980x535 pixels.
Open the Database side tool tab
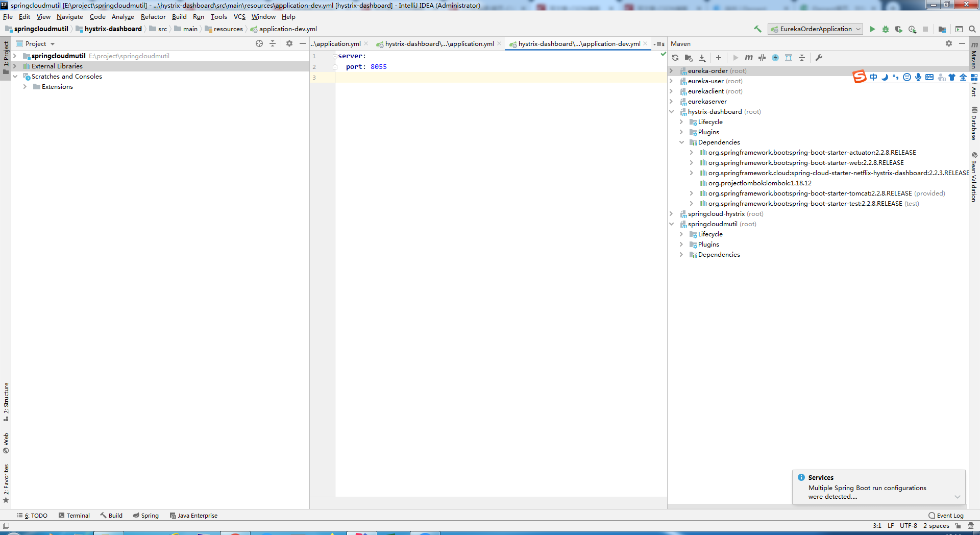click(974, 124)
